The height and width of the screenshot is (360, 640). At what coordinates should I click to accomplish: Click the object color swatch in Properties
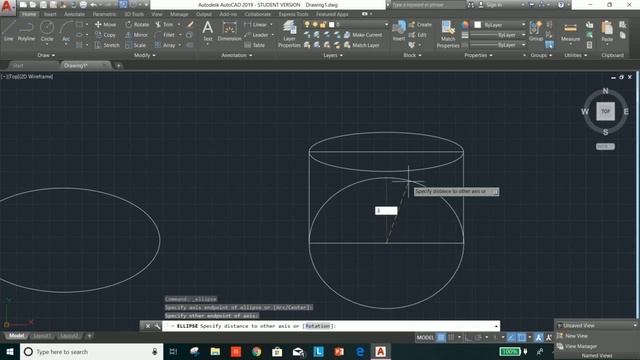point(478,24)
